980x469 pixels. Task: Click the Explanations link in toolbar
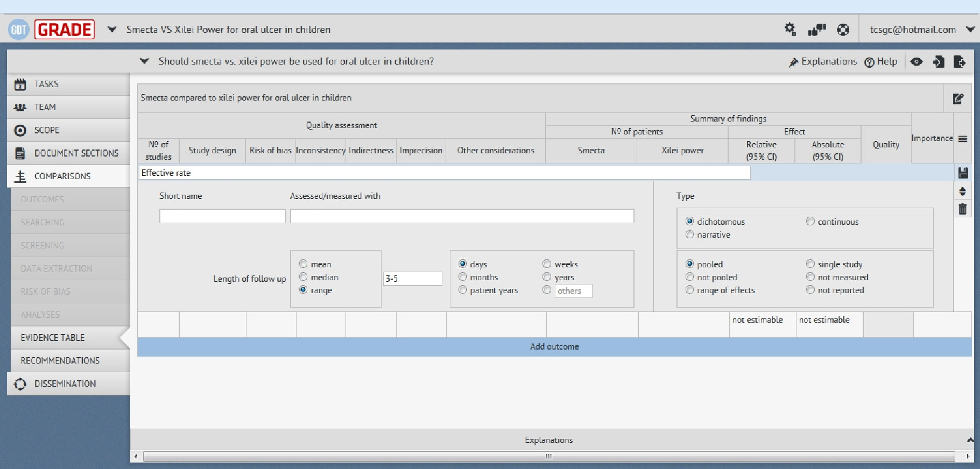[829, 61]
